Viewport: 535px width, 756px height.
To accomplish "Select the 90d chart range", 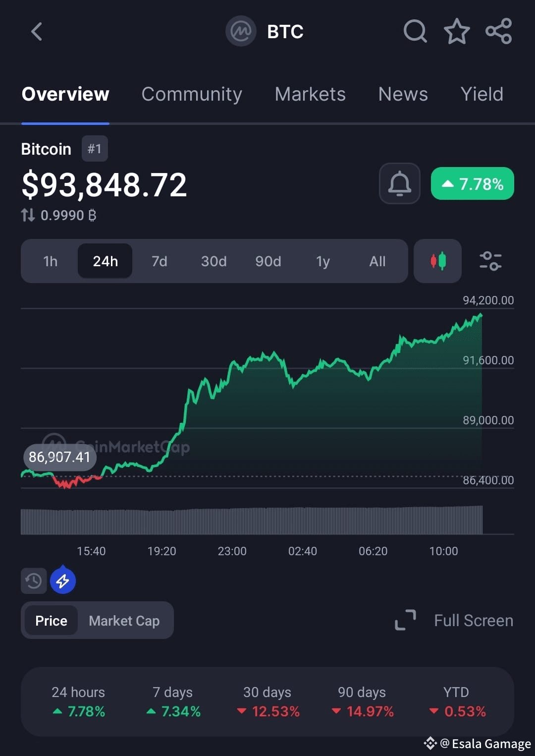I will pyautogui.click(x=268, y=261).
